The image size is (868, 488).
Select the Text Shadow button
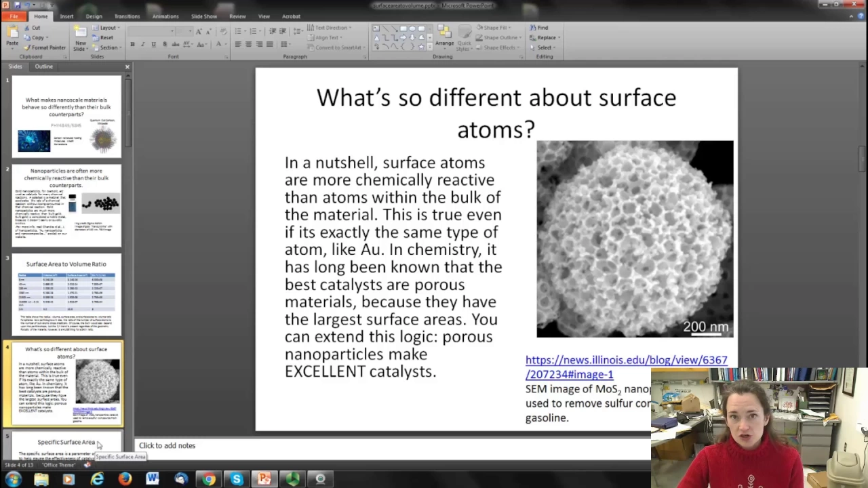click(164, 45)
